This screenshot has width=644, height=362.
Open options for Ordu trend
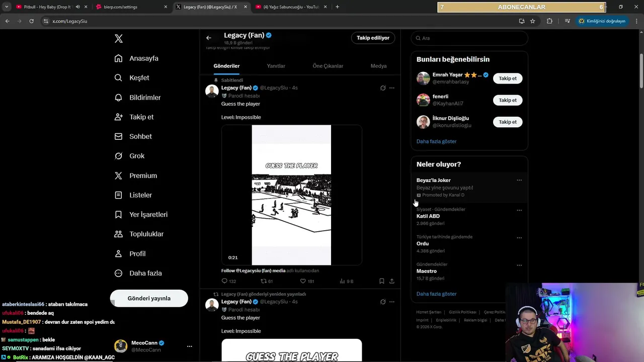click(x=519, y=238)
